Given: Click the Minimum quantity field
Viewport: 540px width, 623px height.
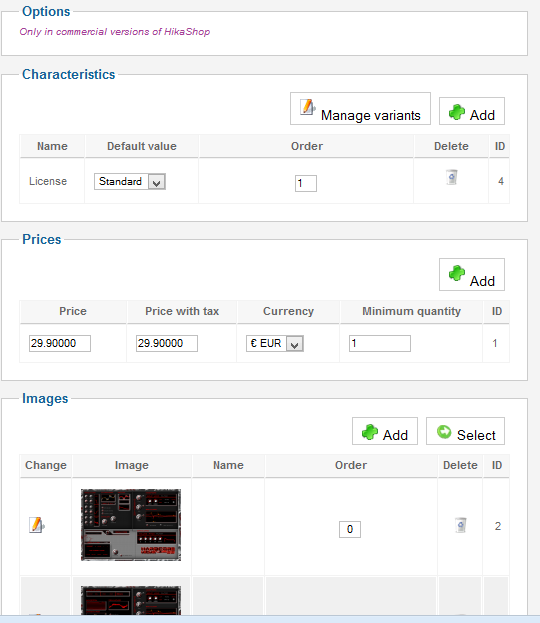Looking at the screenshot, I should click(379, 343).
